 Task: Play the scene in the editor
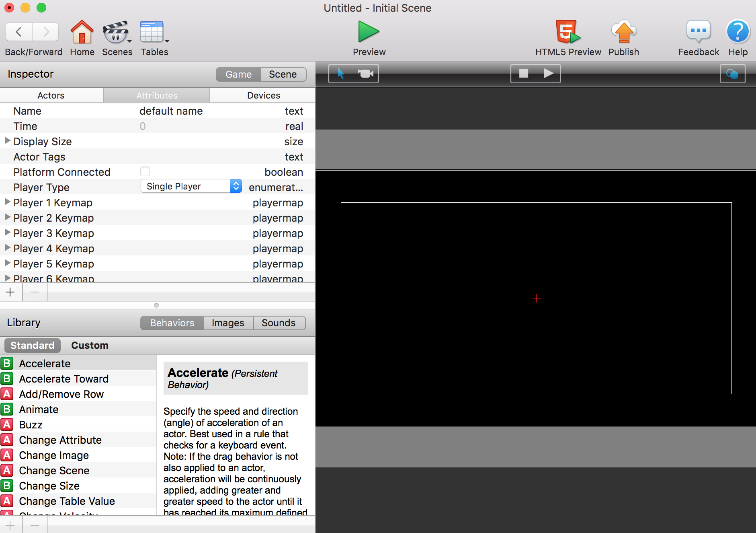[x=548, y=73]
